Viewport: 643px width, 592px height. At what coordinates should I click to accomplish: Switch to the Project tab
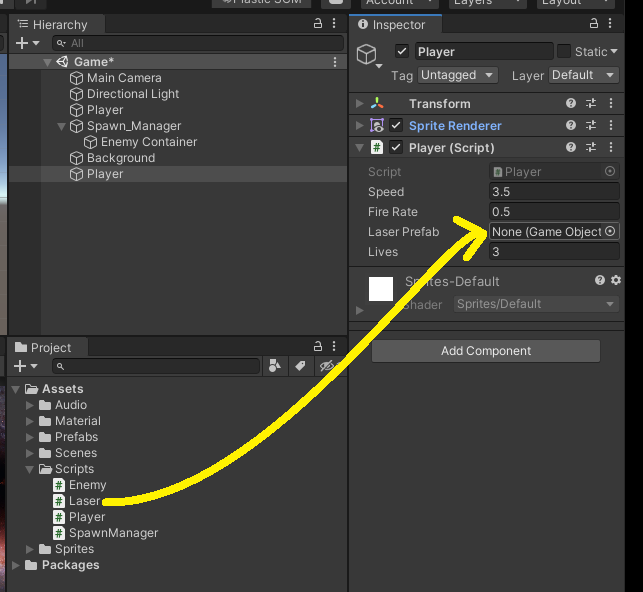pos(47,348)
